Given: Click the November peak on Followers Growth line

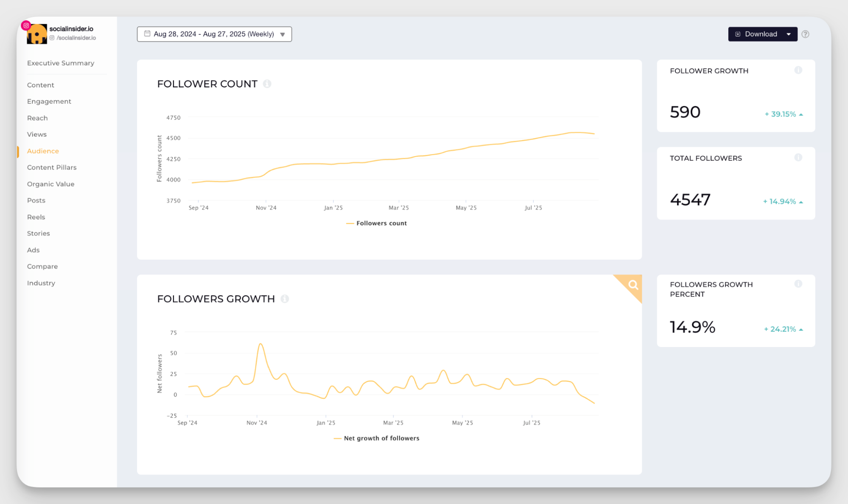Looking at the screenshot, I should coord(260,344).
